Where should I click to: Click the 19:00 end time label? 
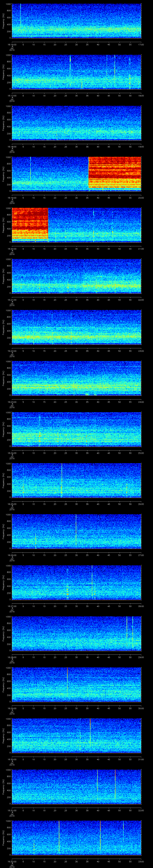click(x=141, y=147)
